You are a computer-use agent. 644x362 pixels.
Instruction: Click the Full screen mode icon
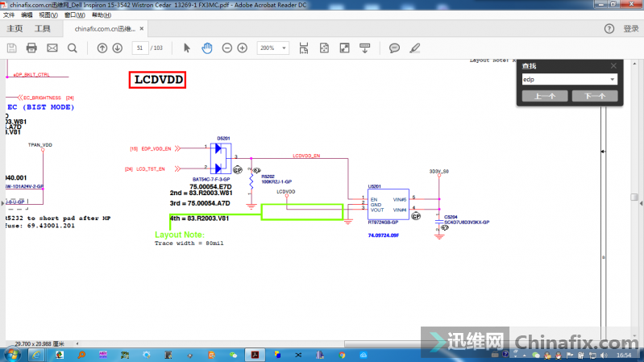pyautogui.click(x=345, y=48)
